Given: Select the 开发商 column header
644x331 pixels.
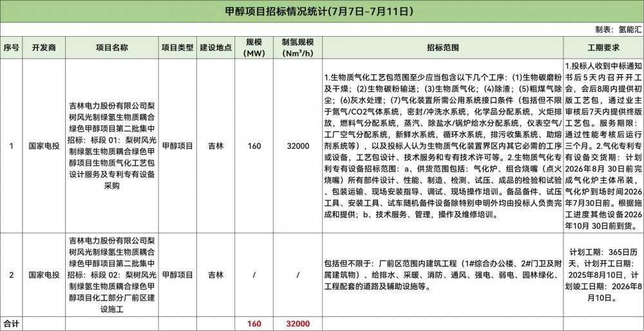Looking at the screenshot, I should pyautogui.click(x=44, y=48).
